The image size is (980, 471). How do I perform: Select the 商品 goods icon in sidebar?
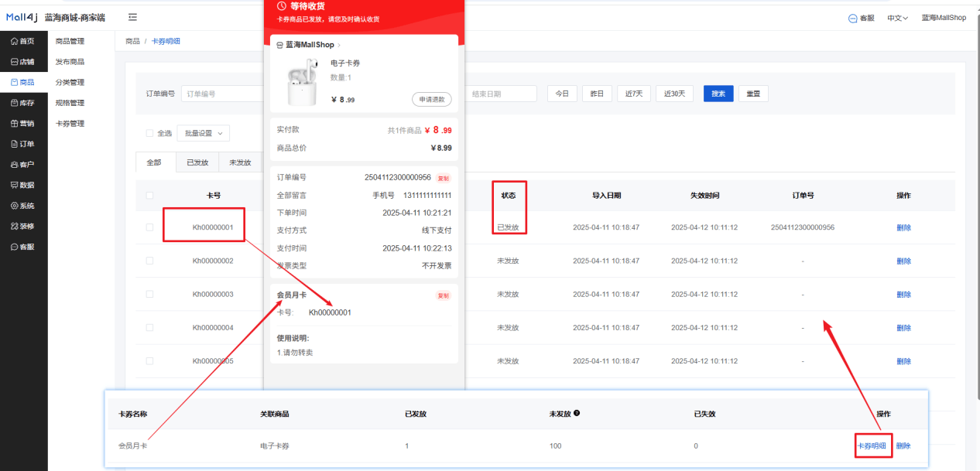click(x=14, y=82)
